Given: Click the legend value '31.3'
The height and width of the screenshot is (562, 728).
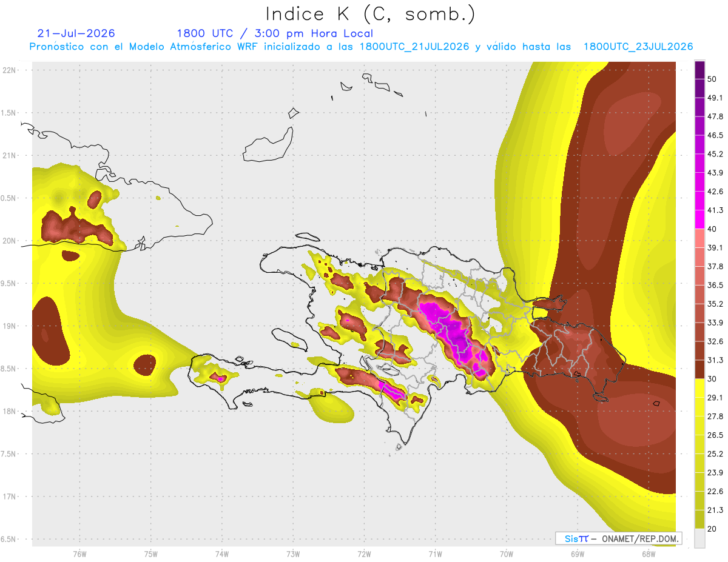Looking at the screenshot, I should (x=715, y=360).
